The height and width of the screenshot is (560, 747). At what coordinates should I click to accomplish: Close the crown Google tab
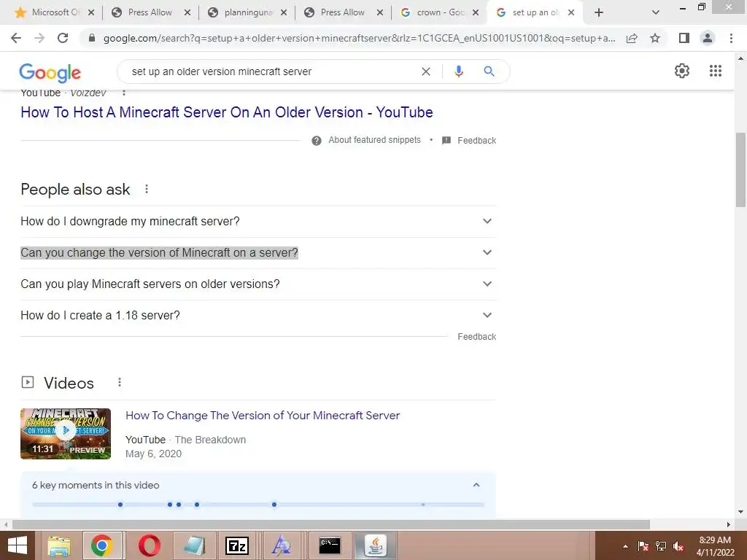click(476, 13)
